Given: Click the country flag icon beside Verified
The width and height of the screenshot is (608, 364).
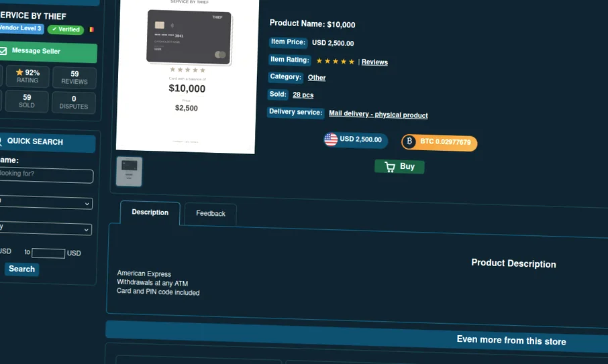Looking at the screenshot, I should 91,29.
